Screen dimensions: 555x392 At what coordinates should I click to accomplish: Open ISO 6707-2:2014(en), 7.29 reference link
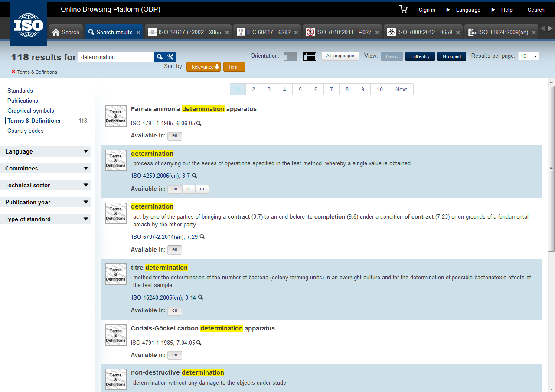click(x=165, y=237)
